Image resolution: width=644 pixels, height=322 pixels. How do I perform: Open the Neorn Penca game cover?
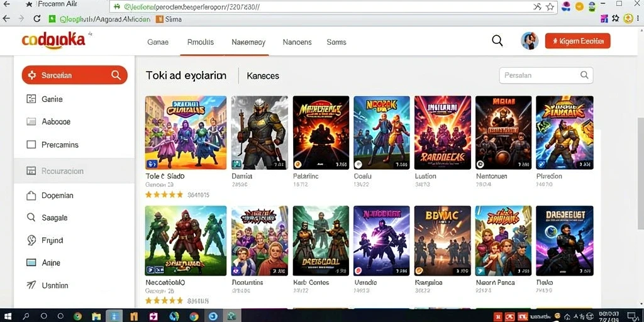[x=504, y=241]
